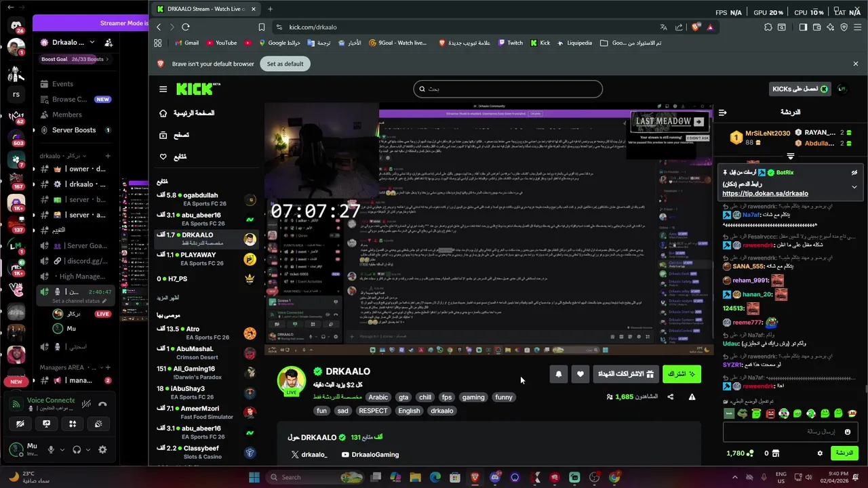Open the Kick browse icon in sidebar
Image resolution: width=868 pixels, height=488 pixels.
pyautogui.click(x=163, y=135)
